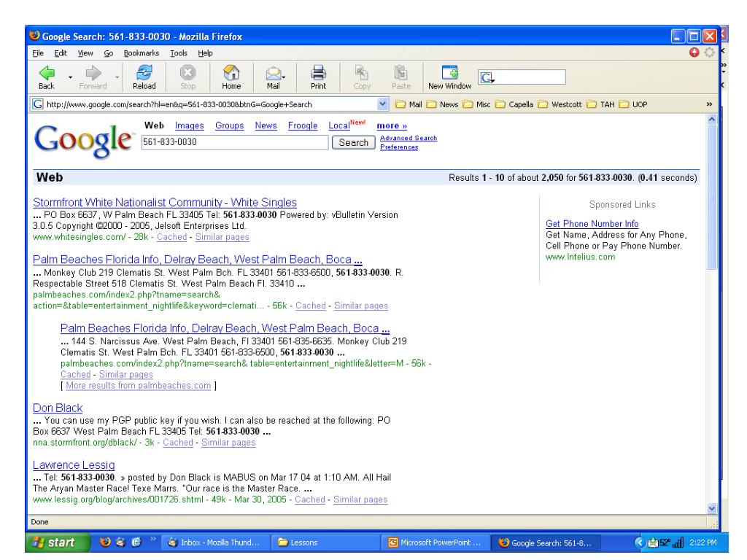Click the Google query text field
The image size is (747, 560).
[x=235, y=142]
